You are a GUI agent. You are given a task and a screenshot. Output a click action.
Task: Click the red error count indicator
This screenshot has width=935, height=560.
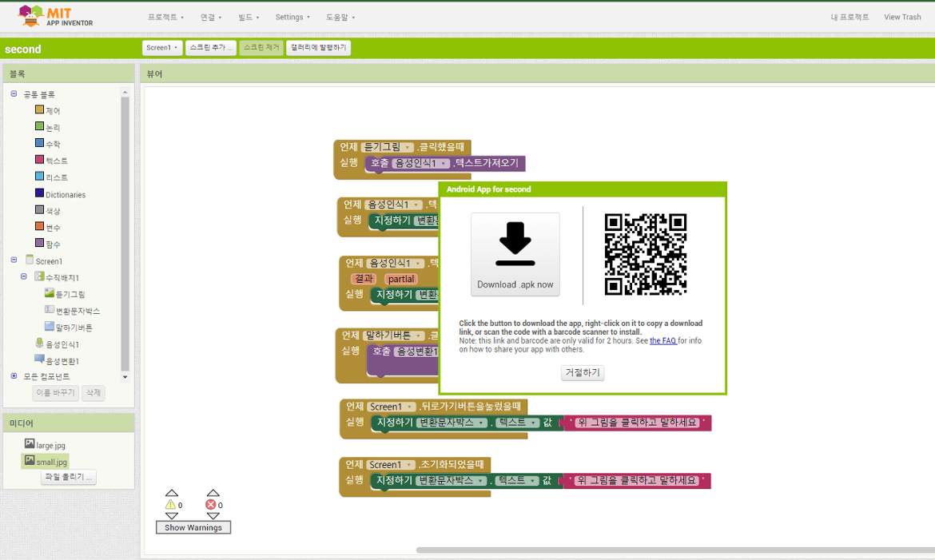[213, 504]
